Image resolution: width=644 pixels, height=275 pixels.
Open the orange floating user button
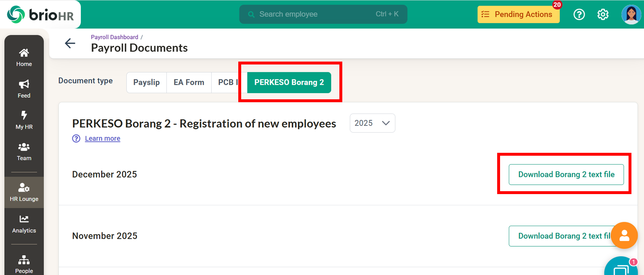624,235
